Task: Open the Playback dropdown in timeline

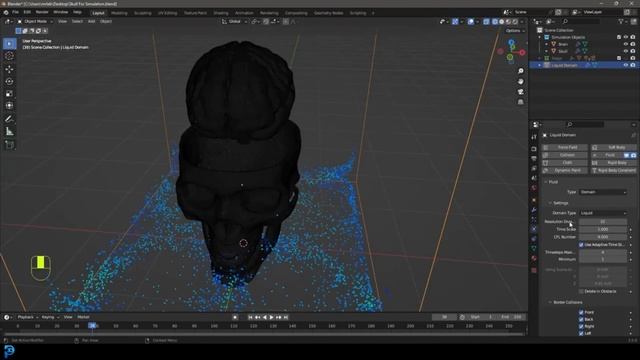Action: click(28, 317)
